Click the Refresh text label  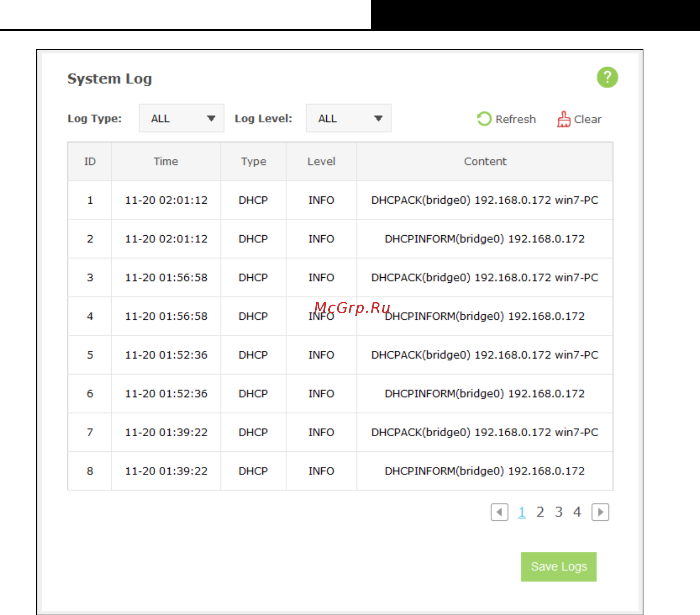click(x=516, y=119)
